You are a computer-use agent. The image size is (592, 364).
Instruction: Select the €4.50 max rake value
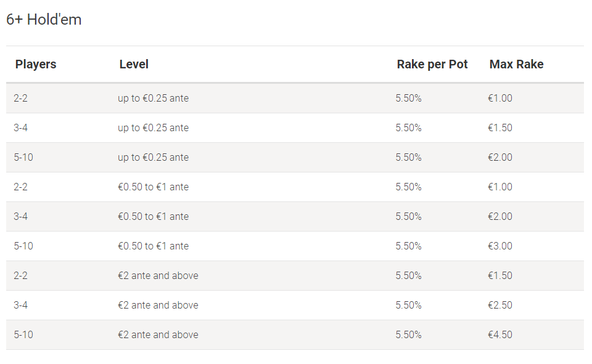pyautogui.click(x=500, y=334)
